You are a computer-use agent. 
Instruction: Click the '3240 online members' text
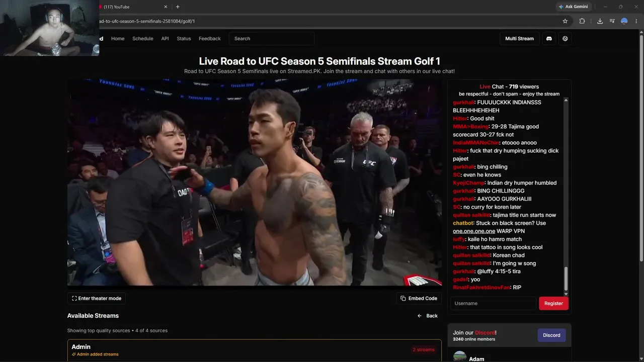tap(474, 339)
